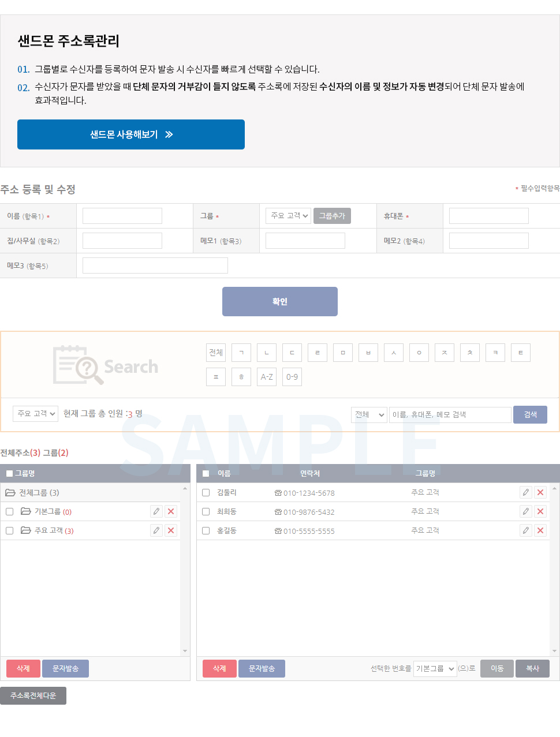Viewport: 560px width, 737px height.
Task: Open the 그룹 dropdown in the registration form
Action: pyautogui.click(x=289, y=215)
